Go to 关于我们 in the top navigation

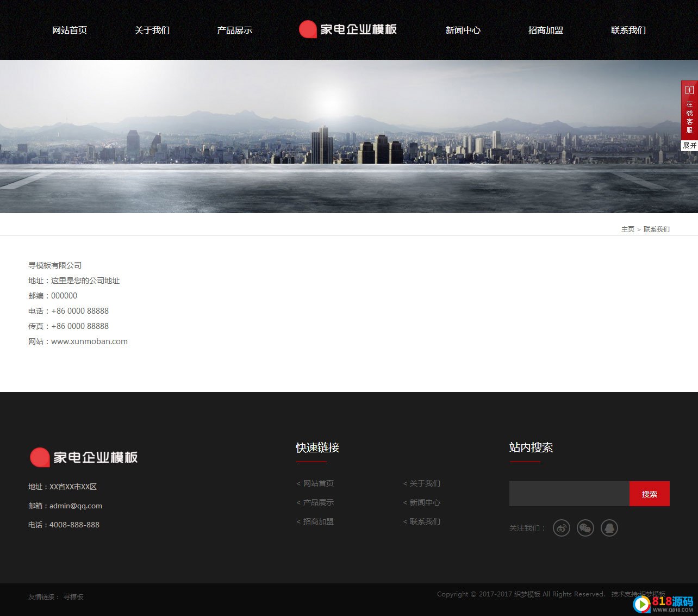tap(152, 30)
